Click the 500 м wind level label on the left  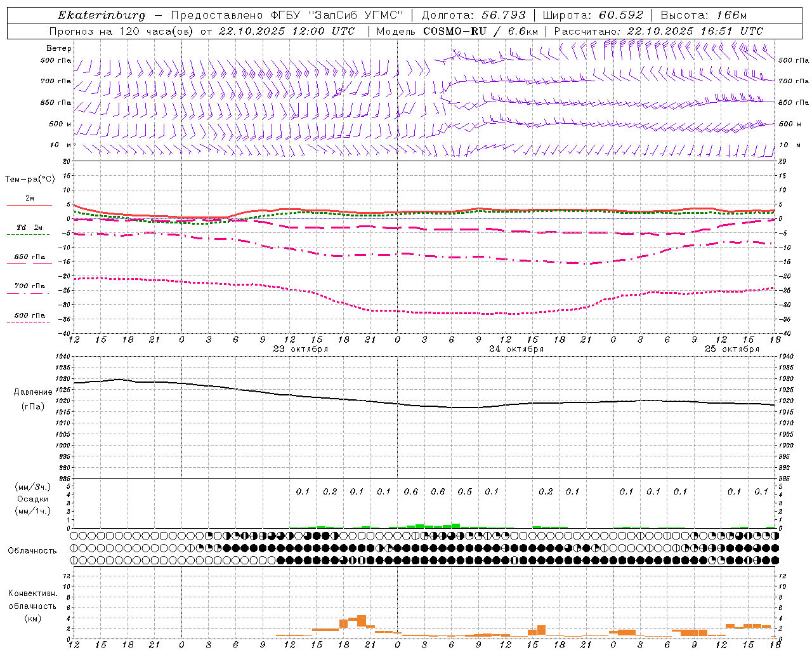tap(60, 124)
